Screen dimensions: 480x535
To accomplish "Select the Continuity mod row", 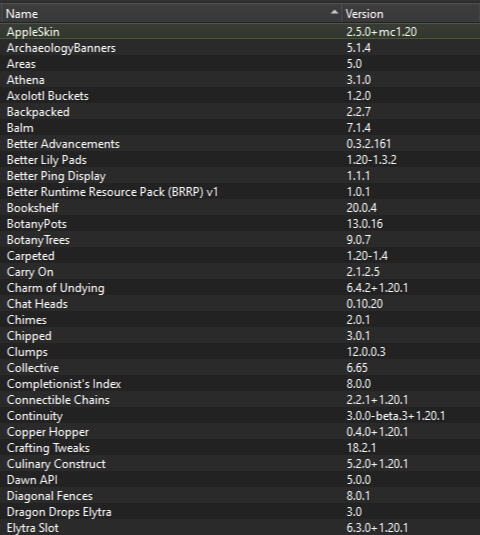I will (x=240, y=416).
